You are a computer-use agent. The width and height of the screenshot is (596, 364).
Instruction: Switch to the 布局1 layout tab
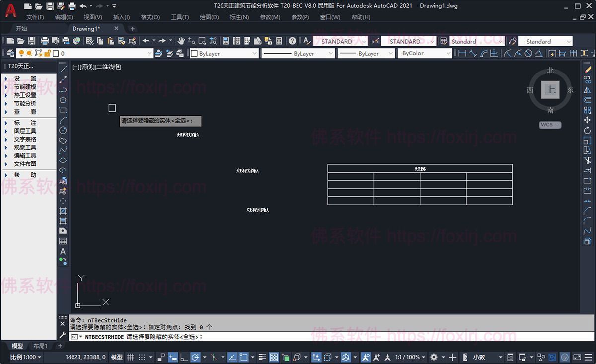pos(40,346)
